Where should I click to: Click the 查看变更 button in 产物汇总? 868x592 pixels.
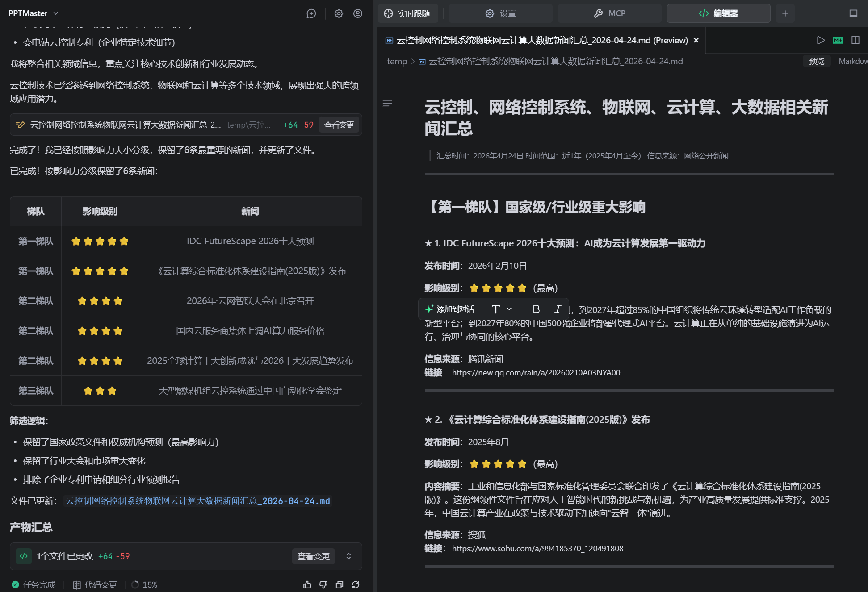click(x=313, y=556)
